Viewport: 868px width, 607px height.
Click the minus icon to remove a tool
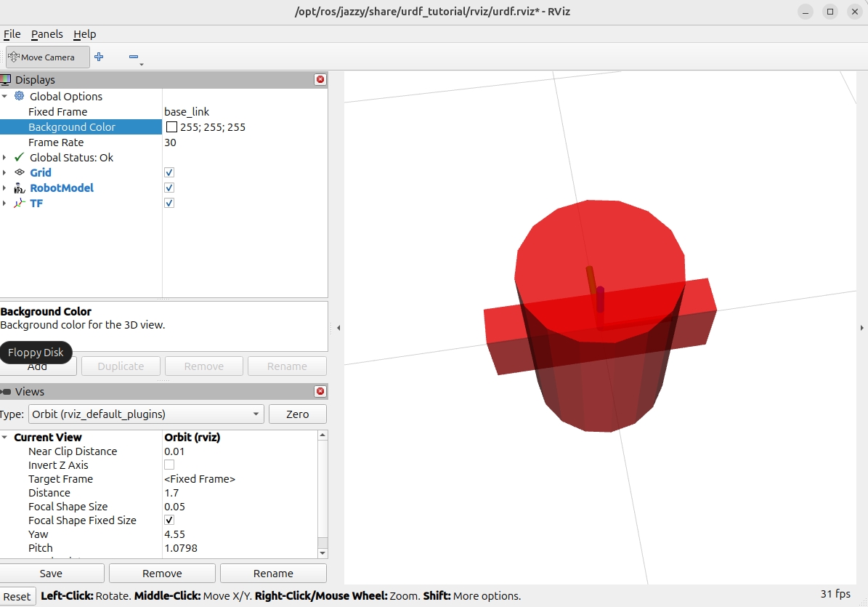click(133, 57)
